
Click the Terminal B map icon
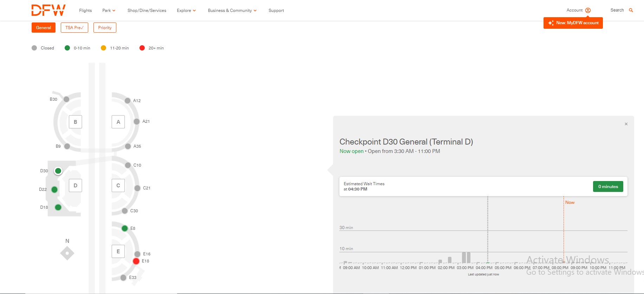76,122
